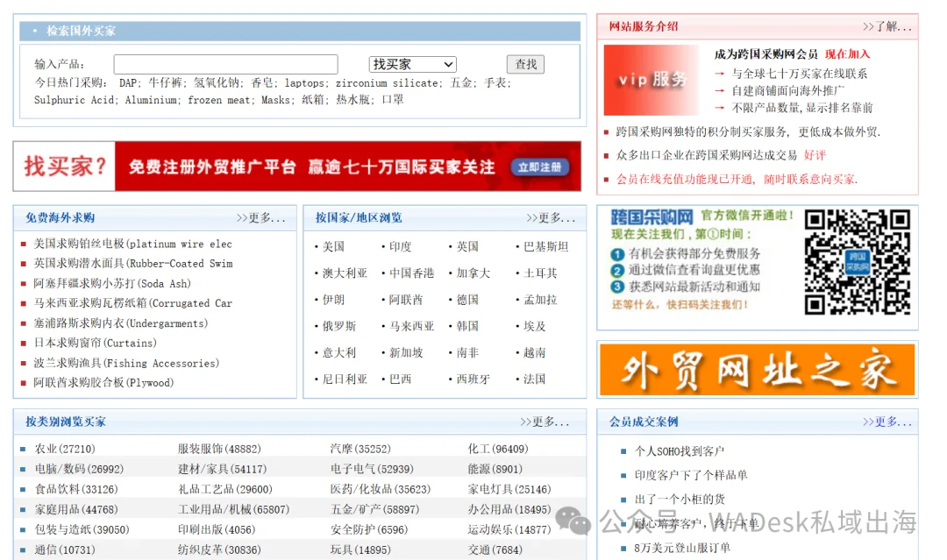Browse category 化工(96409)
This screenshot has width=947, height=560.
pyautogui.click(x=498, y=449)
